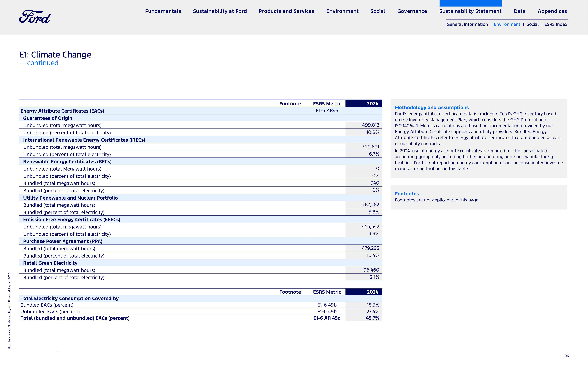Select the Retail Green Electricity subheading
Screen dimensions: 588x368
(50, 263)
